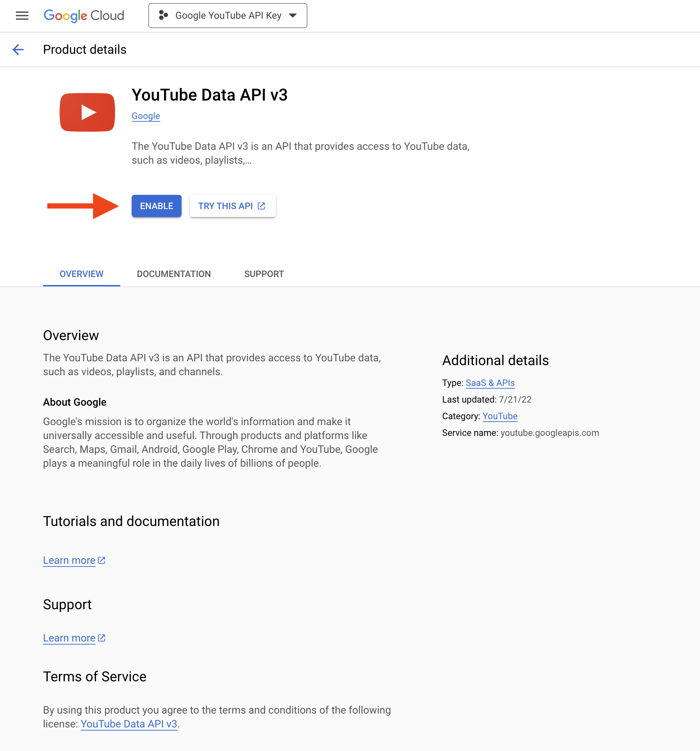Screen dimensions: 700x751
Task: Switch to the DOCUMENTATION tab
Action: (x=174, y=274)
